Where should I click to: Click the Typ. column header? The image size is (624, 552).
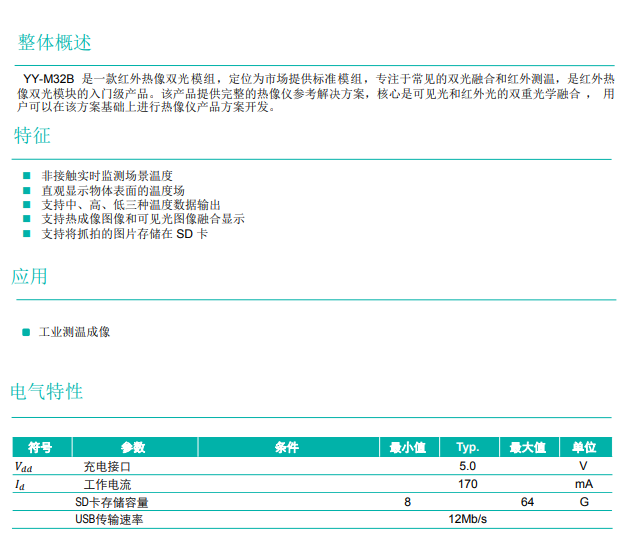point(467,447)
